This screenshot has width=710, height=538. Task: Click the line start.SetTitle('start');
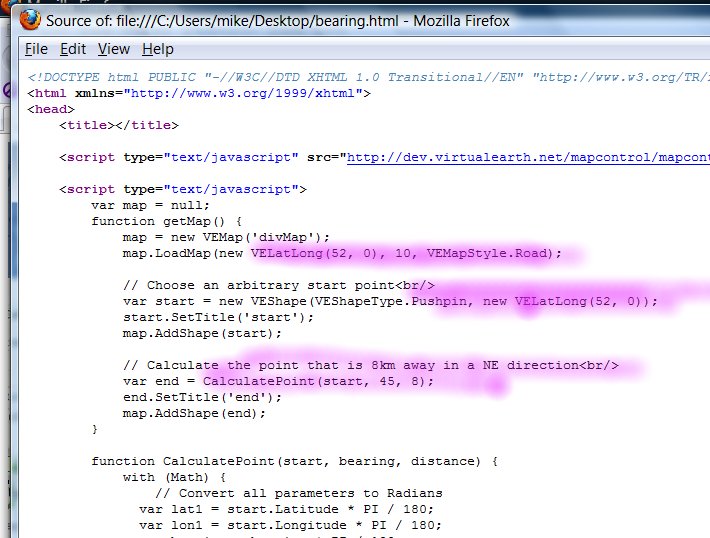point(218,317)
